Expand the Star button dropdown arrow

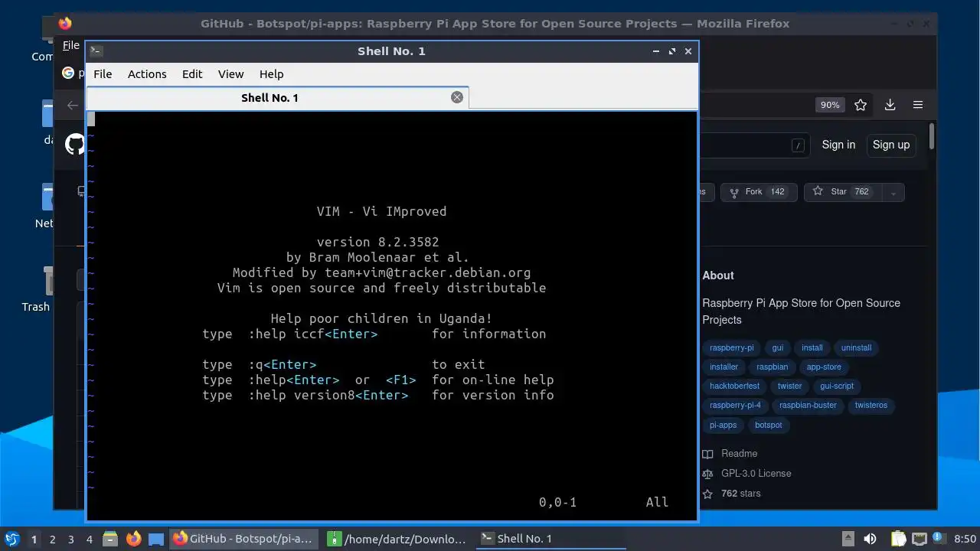893,192
